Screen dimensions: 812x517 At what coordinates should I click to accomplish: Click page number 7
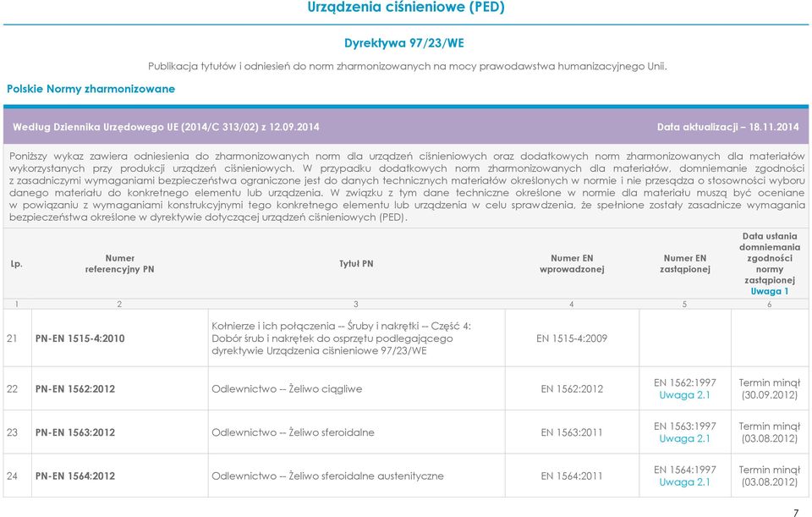[796, 513]
